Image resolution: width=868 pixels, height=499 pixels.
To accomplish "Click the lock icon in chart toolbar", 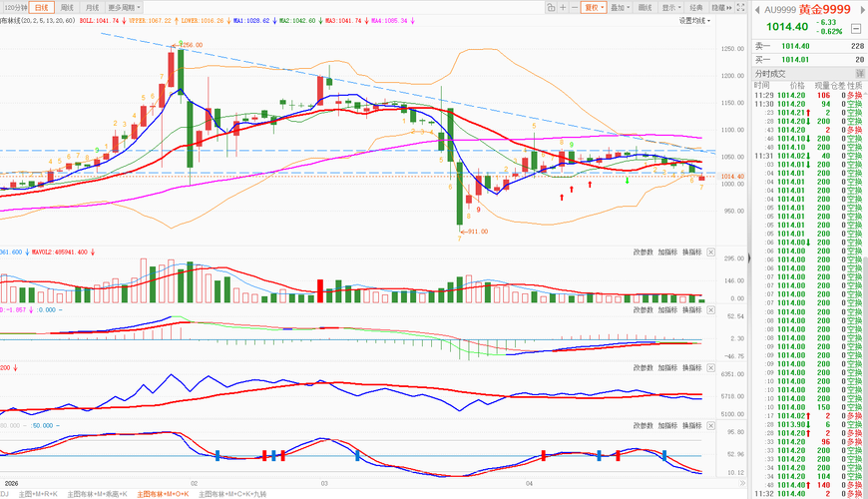I will [551, 7].
